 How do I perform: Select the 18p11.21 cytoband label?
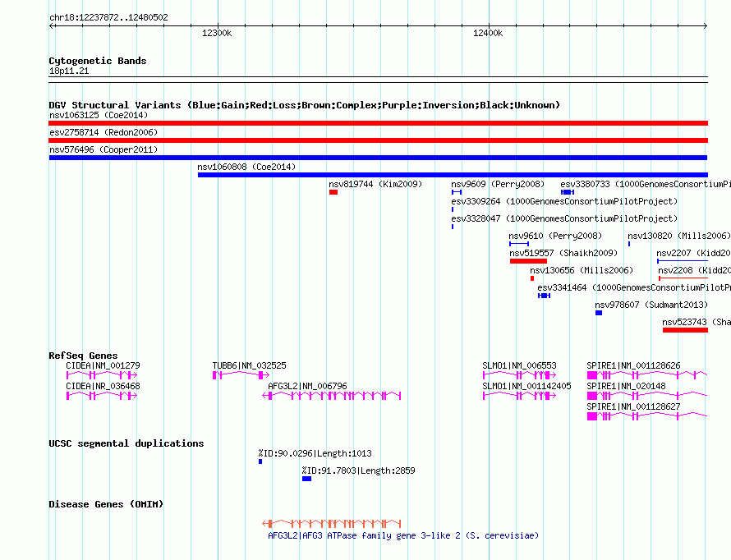tap(69, 71)
